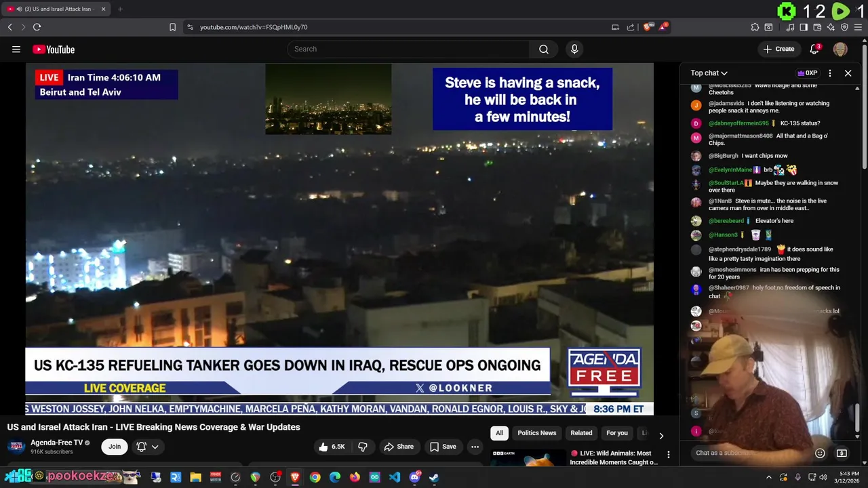Click the Brave Shields lion icon
This screenshot has width=868, height=488.
coord(648,27)
